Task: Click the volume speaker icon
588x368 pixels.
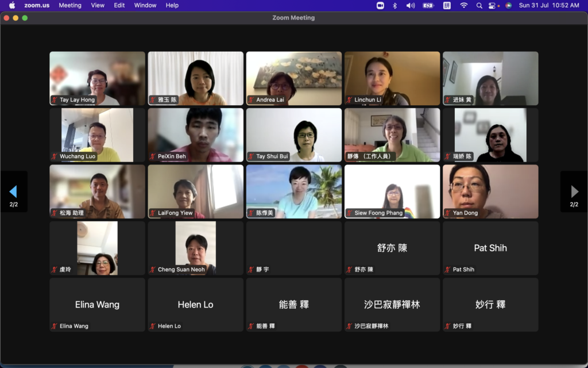Action: (x=411, y=5)
